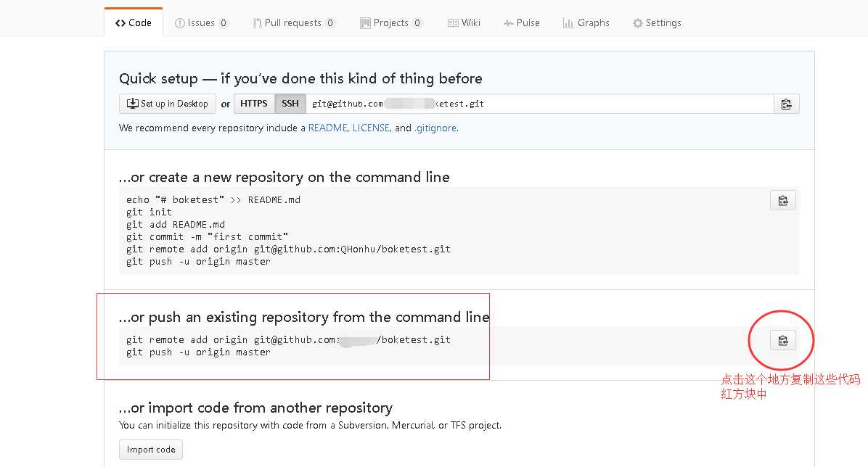This screenshot has width=868, height=467.
Task: Open repository Settings tab
Action: [657, 22]
